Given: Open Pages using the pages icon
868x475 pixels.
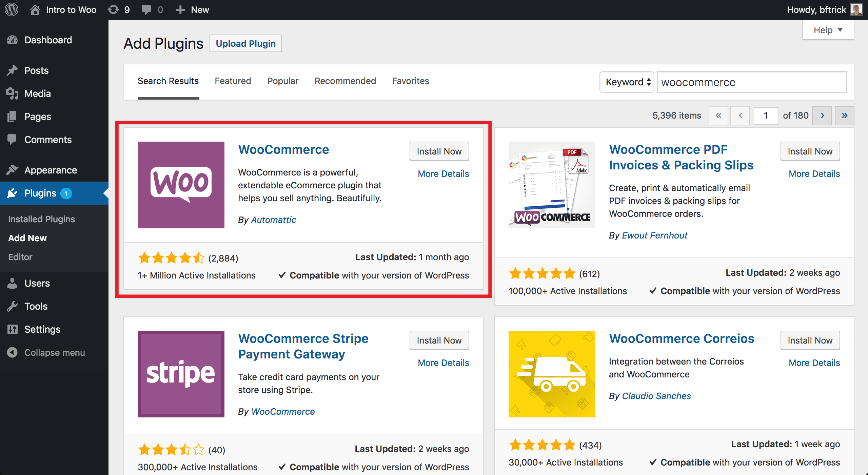Looking at the screenshot, I should click(12, 117).
